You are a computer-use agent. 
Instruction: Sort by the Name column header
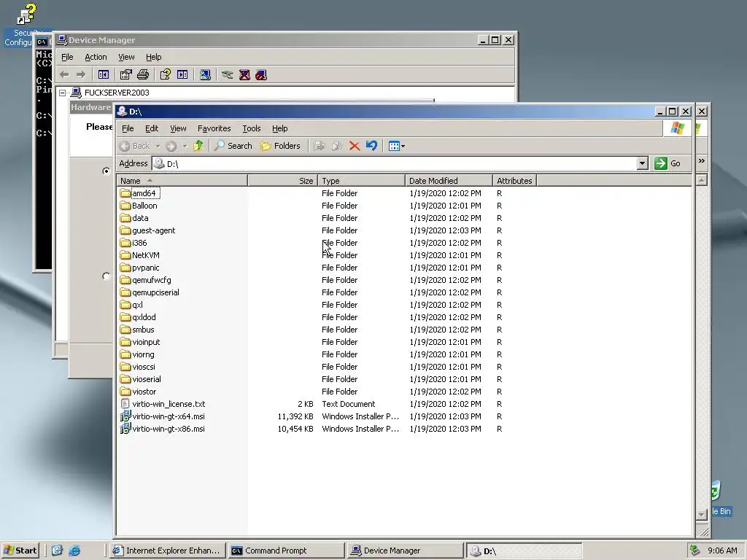(182, 181)
